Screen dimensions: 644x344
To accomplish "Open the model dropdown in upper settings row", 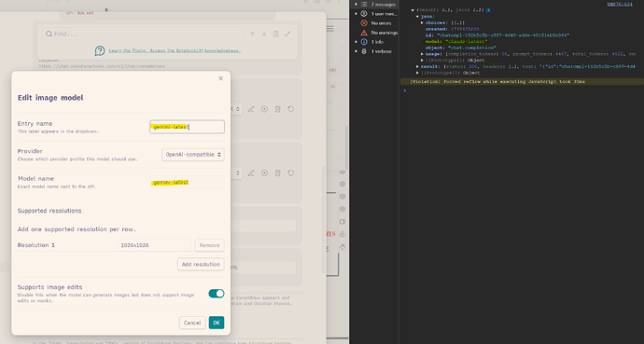I will 237,109.
